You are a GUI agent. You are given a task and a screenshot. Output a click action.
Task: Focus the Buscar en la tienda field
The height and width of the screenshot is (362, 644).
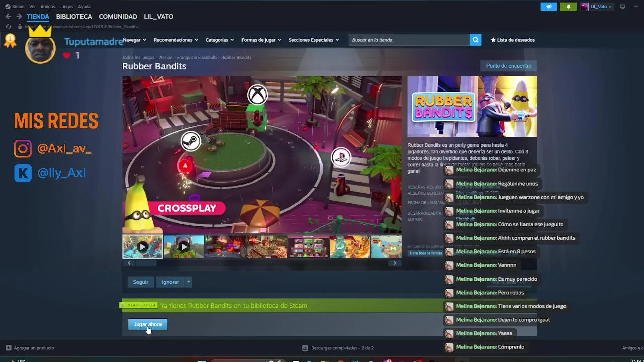(x=409, y=40)
